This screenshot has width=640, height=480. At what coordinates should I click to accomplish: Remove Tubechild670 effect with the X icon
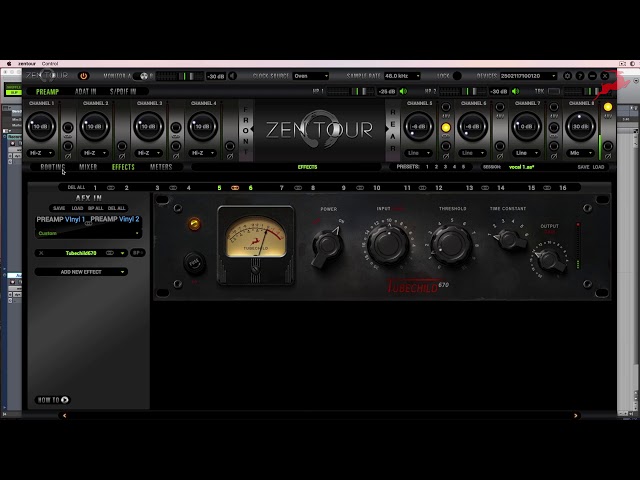41,253
